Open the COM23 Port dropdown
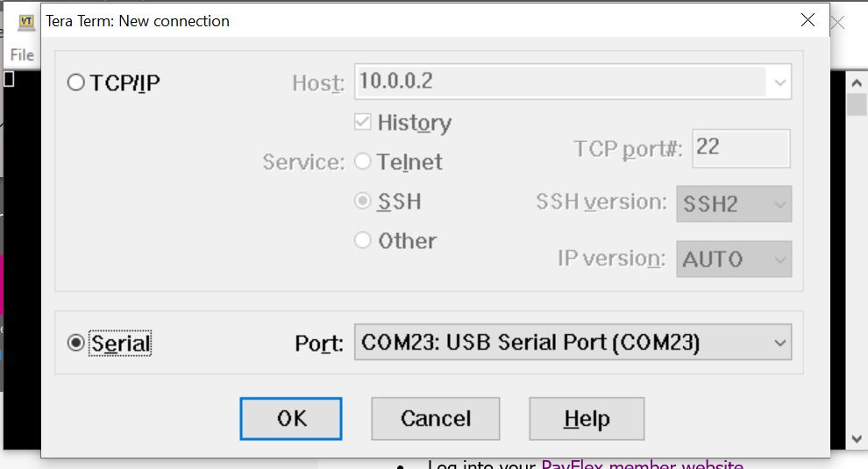Viewport: 868px width, 469px height. pyautogui.click(x=573, y=342)
